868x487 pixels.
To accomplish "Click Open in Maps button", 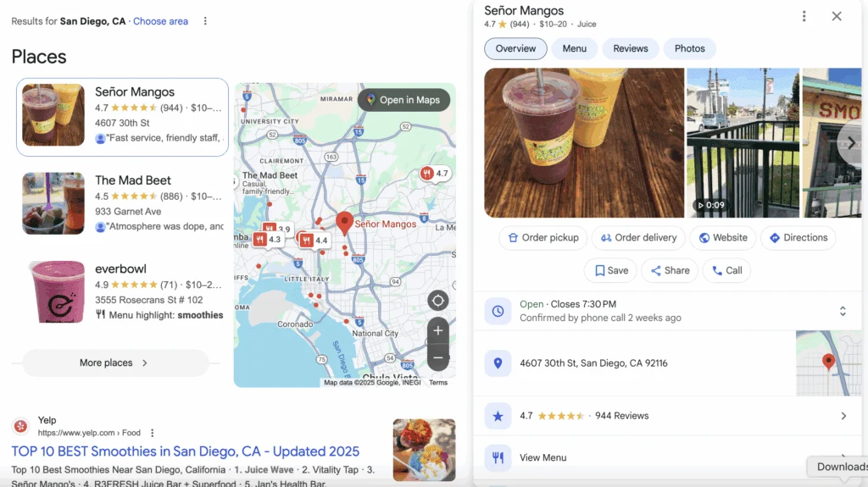I will tap(403, 100).
